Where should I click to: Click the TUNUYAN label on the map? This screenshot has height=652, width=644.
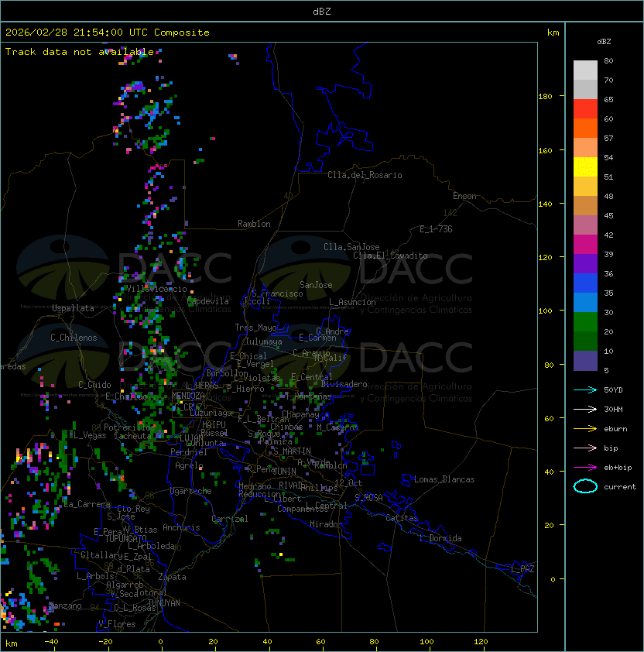tap(163, 602)
